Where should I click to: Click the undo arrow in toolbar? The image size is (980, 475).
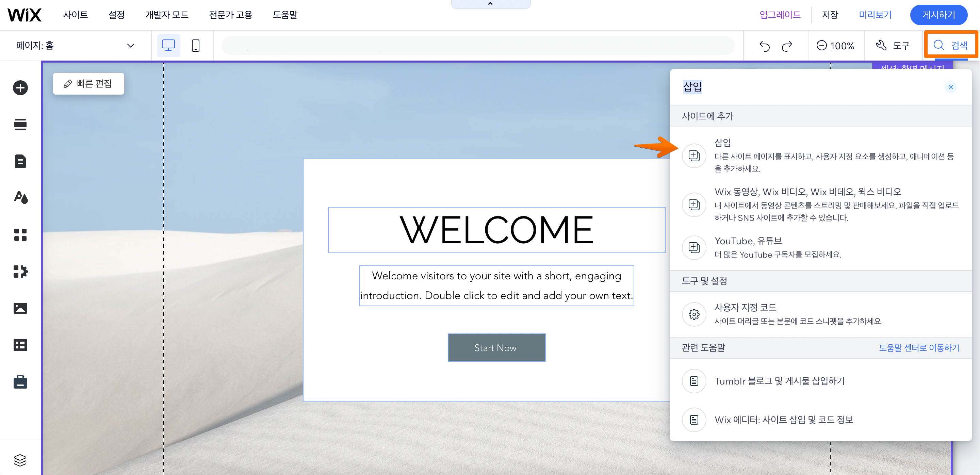tap(764, 46)
